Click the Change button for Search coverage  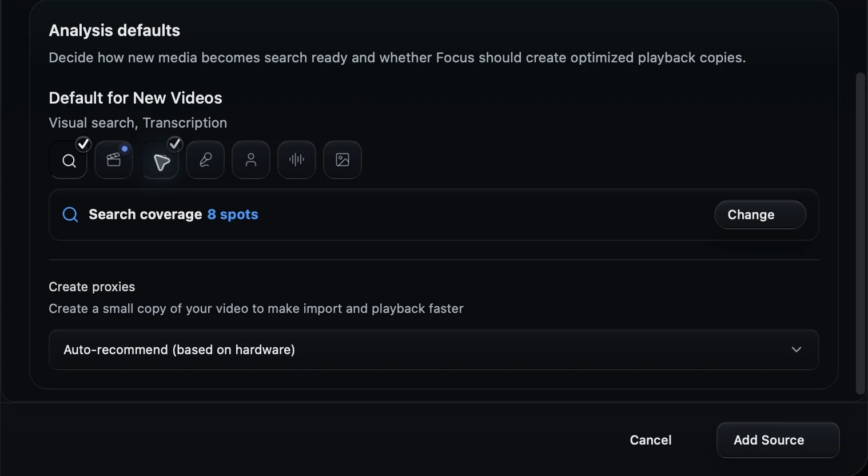coord(761,215)
